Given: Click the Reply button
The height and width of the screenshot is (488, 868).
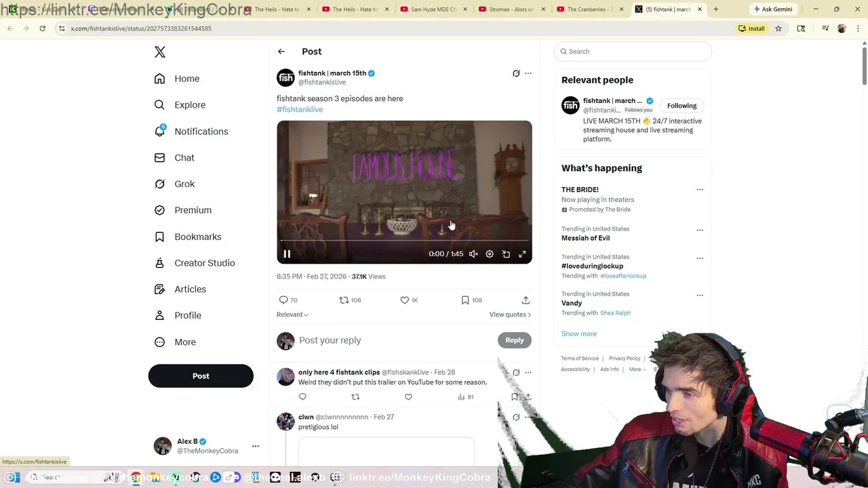Looking at the screenshot, I should [x=515, y=340].
